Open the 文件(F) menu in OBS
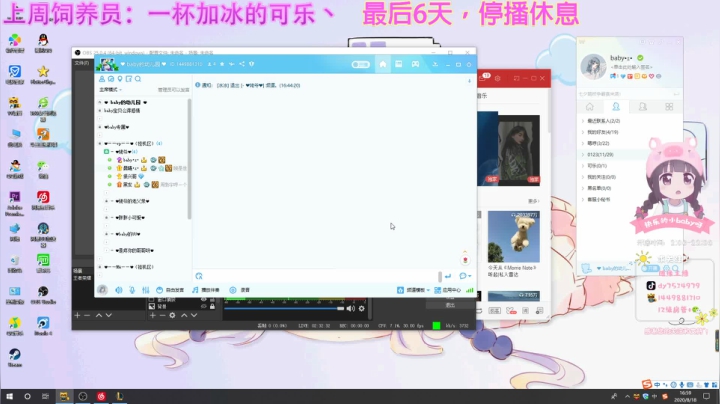This screenshot has height=404, width=720. click(x=82, y=63)
